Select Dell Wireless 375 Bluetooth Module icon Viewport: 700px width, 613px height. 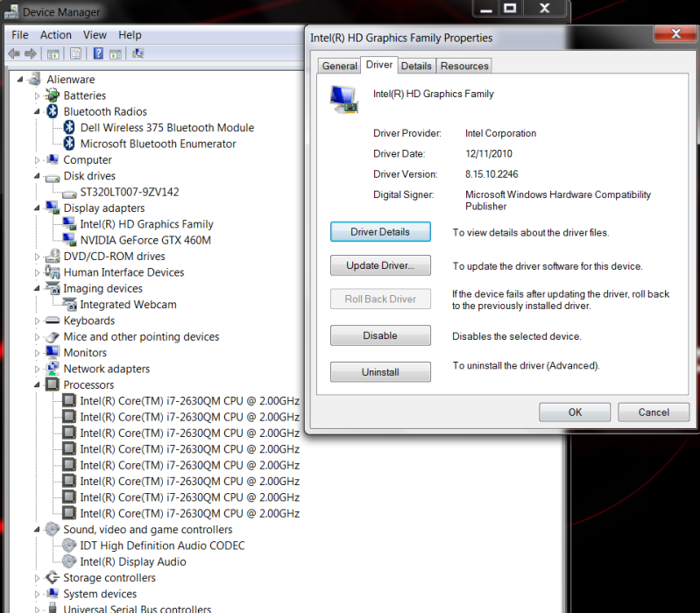(x=69, y=128)
